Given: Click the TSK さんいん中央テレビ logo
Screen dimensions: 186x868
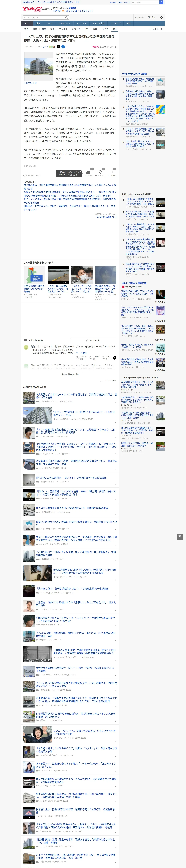Looking at the screenshot, I should tap(104, 47).
